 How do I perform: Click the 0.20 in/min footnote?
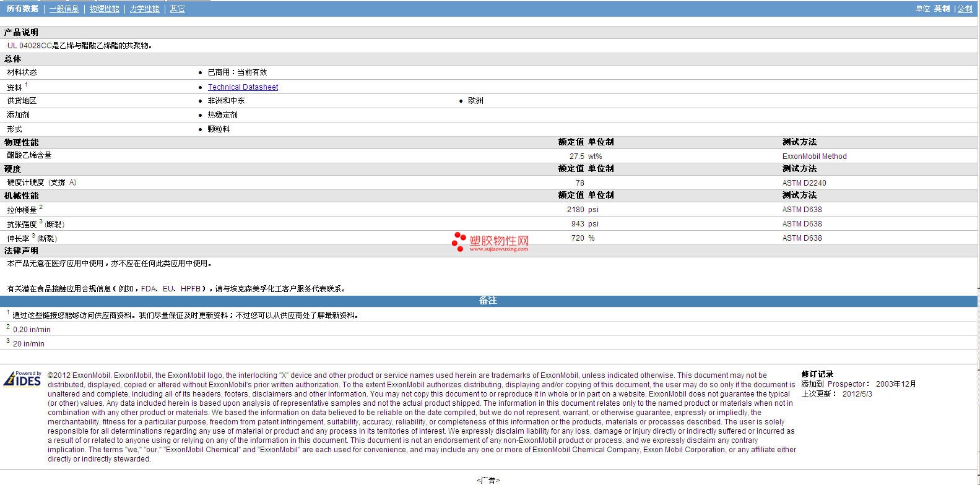coord(28,329)
